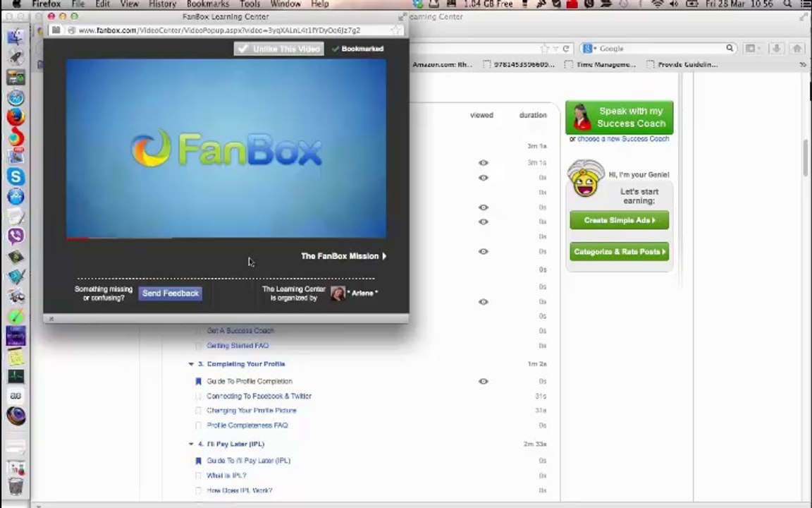This screenshot has width=812, height=508.
Task: Click Categorize & Rate Posts button
Action: (620, 252)
